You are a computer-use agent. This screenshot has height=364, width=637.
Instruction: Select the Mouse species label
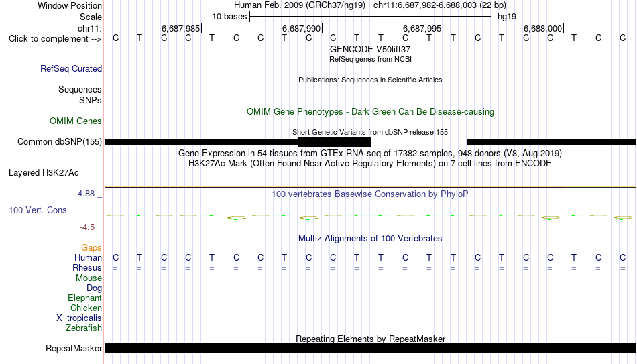(89, 278)
